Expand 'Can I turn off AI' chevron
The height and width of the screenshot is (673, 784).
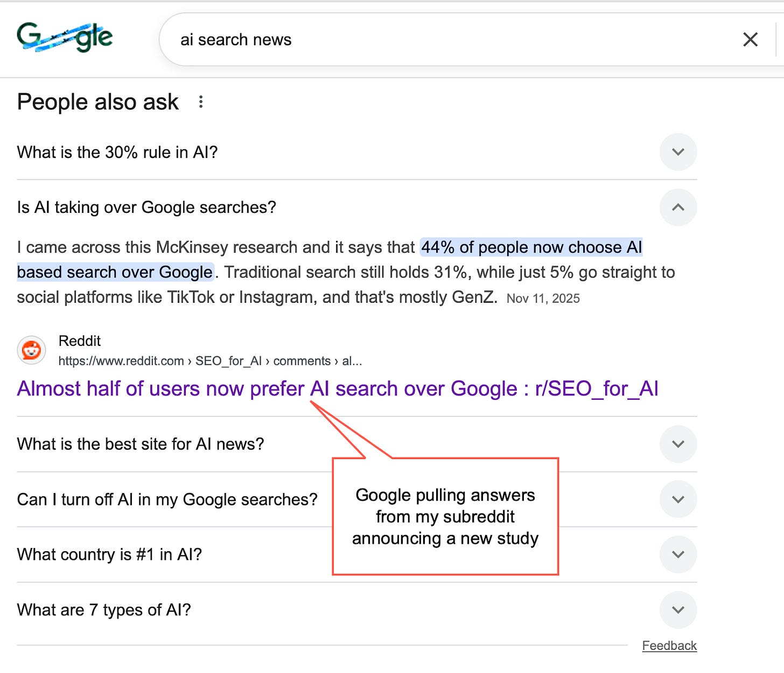tap(678, 499)
